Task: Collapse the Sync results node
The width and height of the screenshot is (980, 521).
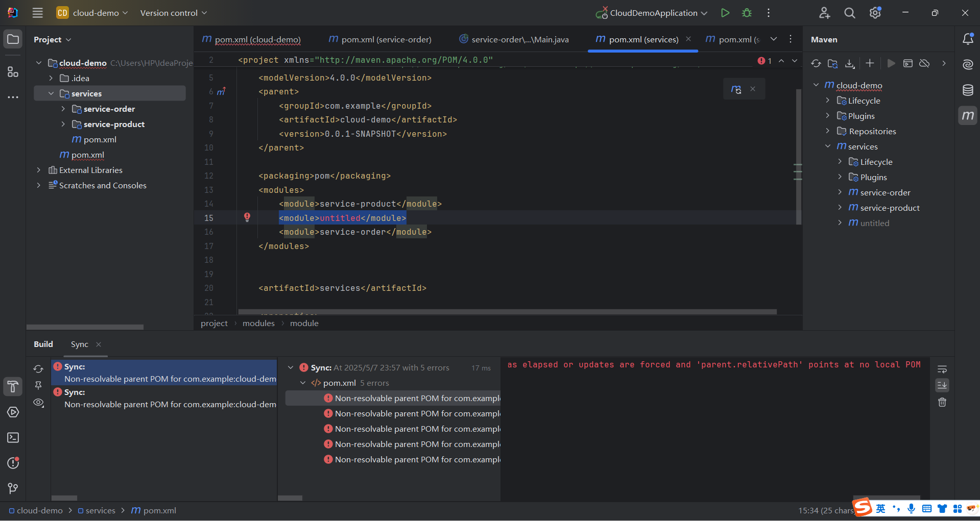Action: pyautogui.click(x=291, y=367)
